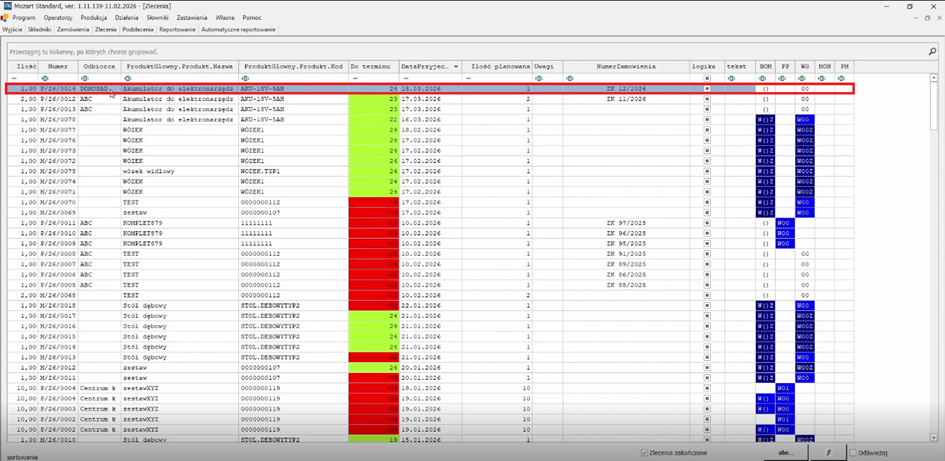Screen dimensions: 945x461
Task: Toggle logika checkbox in the ZK 11/2026 row
Action: pos(707,99)
